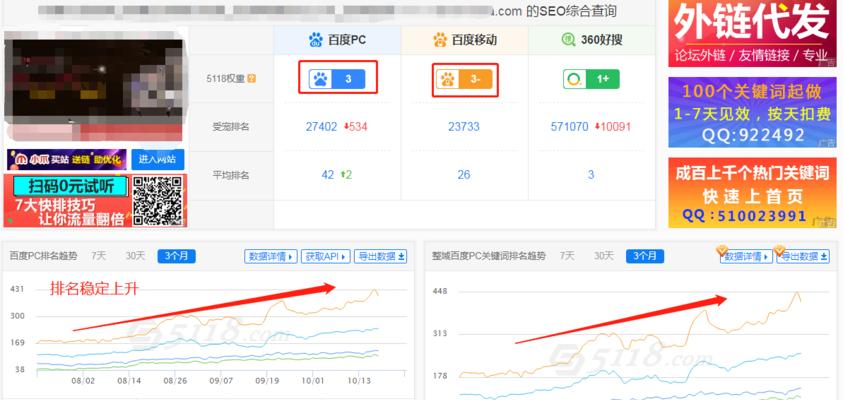This screenshot has width=843, height=400.
Task: Click the 的SEO综合查询 page title
Action: pos(571,11)
